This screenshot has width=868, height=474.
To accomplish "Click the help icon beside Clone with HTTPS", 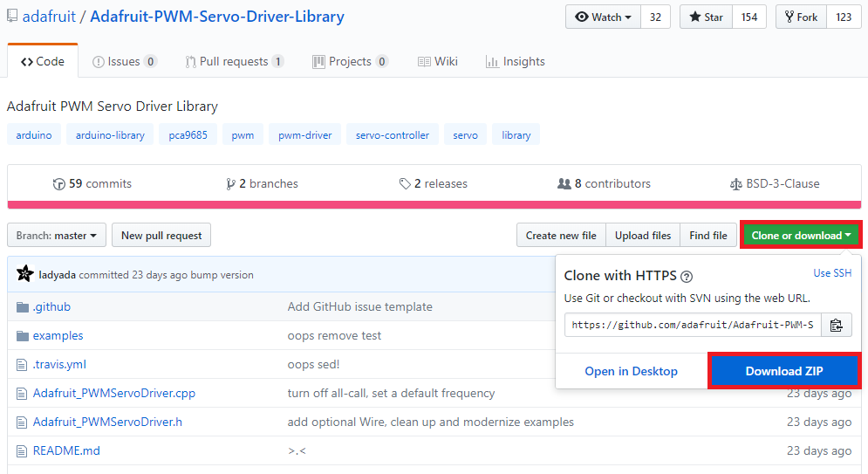I will (x=687, y=276).
